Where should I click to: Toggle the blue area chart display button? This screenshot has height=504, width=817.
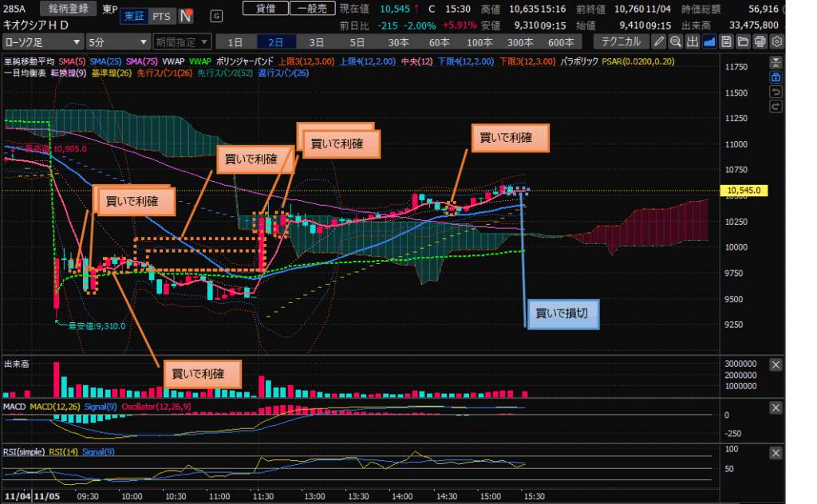click(709, 41)
